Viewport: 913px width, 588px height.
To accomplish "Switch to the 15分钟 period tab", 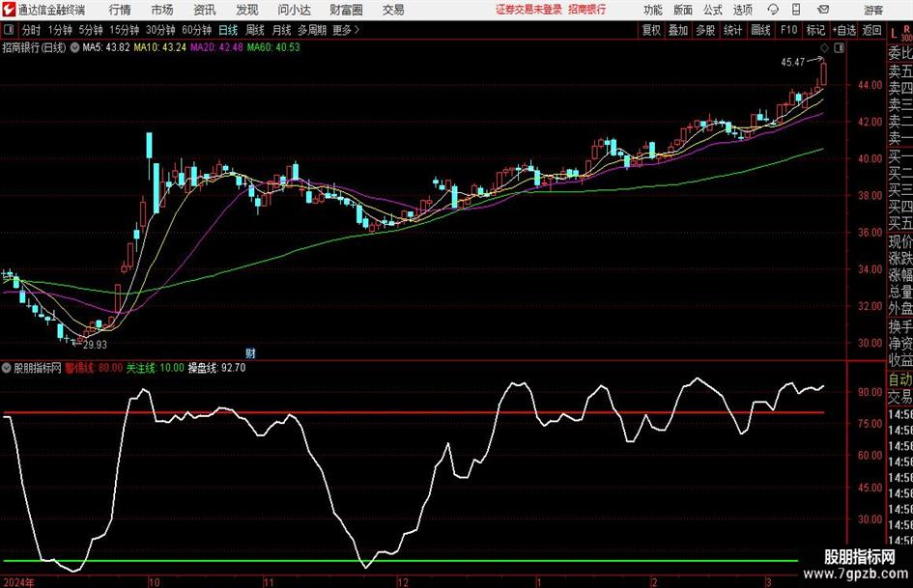I will pos(124,30).
